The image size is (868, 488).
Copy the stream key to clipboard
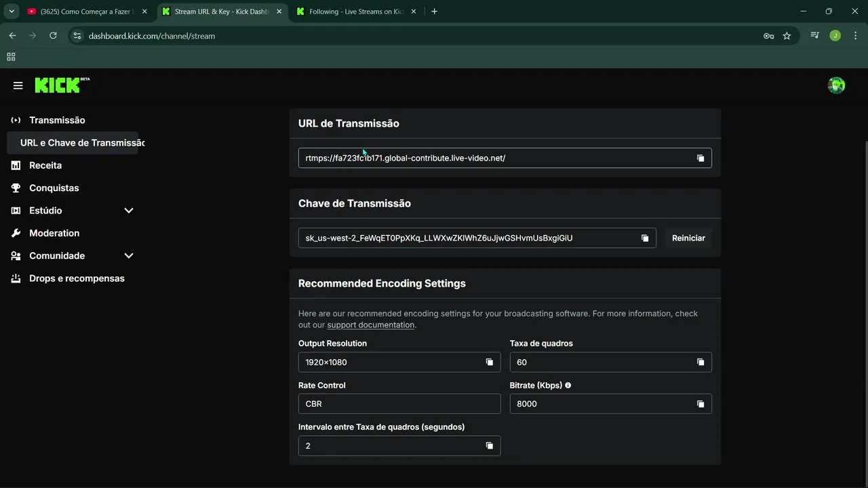(x=645, y=238)
